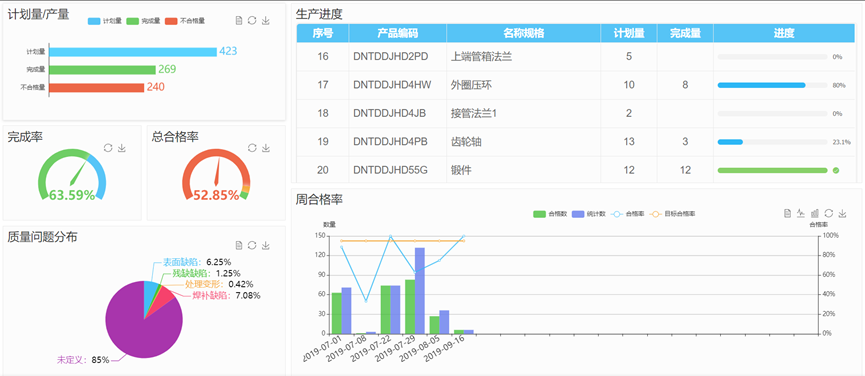The image size is (865, 376).
Task: Open data view in 周合格率 chart
Action: coord(788,213)
